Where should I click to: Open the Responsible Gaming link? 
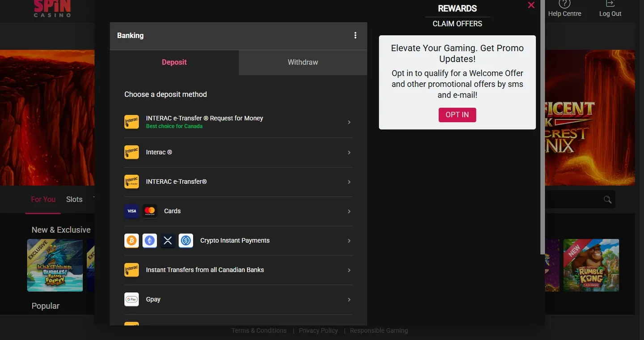(379, 331)
